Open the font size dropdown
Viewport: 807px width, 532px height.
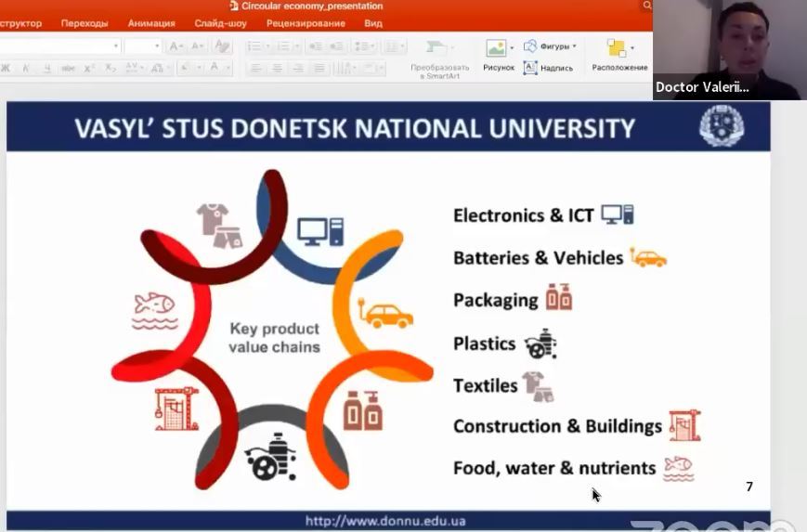pyautogui.click(x=157, y=46)
